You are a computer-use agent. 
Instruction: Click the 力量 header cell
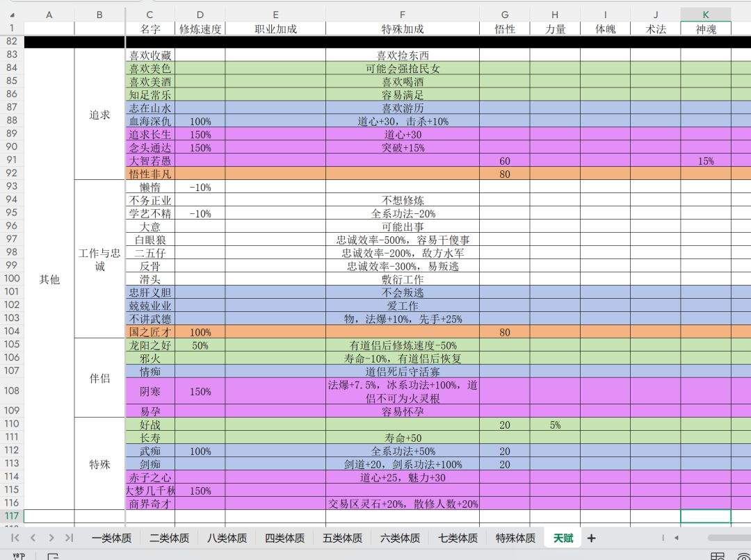(x=555, y=28)
